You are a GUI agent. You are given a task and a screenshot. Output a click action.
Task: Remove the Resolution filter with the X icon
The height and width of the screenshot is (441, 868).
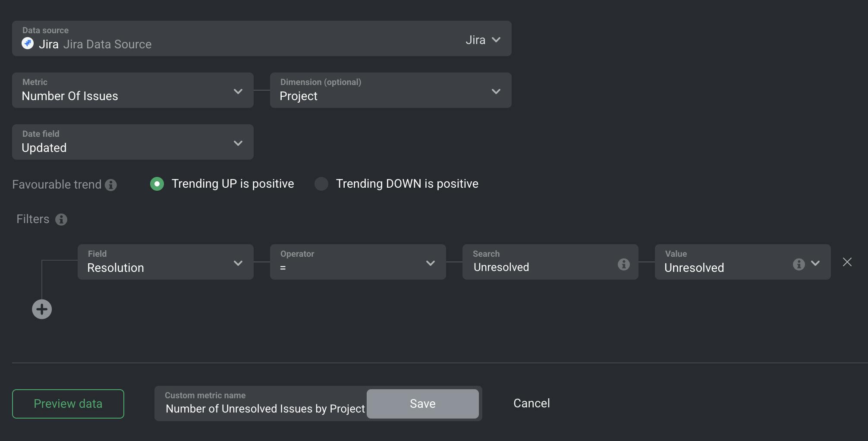(x=847, y=262)
